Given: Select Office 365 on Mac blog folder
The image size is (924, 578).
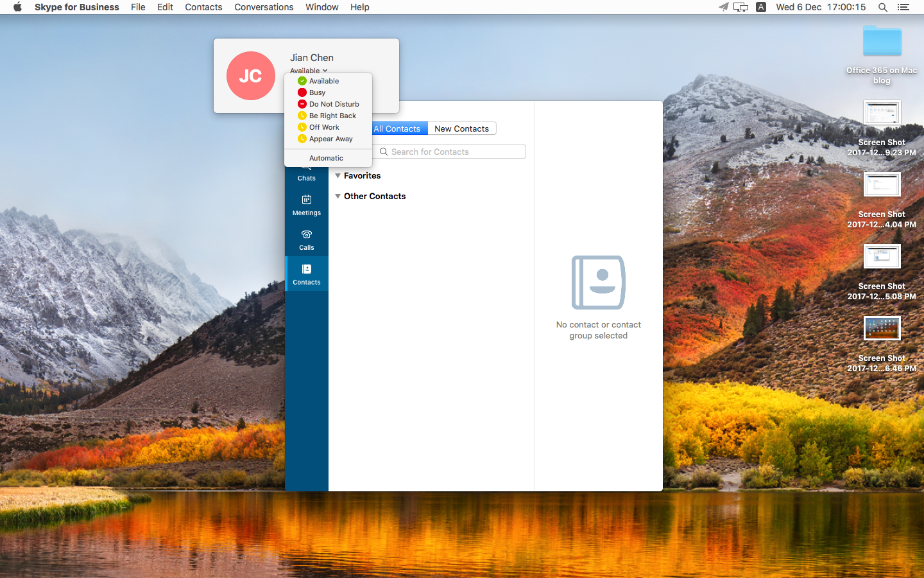Looking at the screenshot, I should 882,40.
